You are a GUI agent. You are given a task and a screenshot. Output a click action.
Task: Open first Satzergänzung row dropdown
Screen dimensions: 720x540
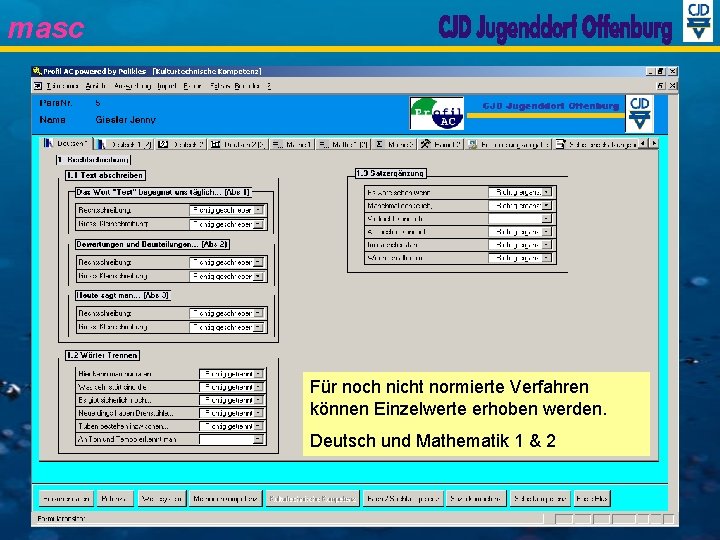click(546, 192)
